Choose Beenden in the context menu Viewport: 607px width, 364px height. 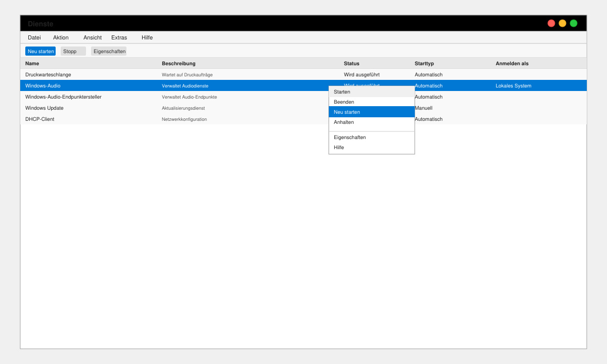[372, 102]
